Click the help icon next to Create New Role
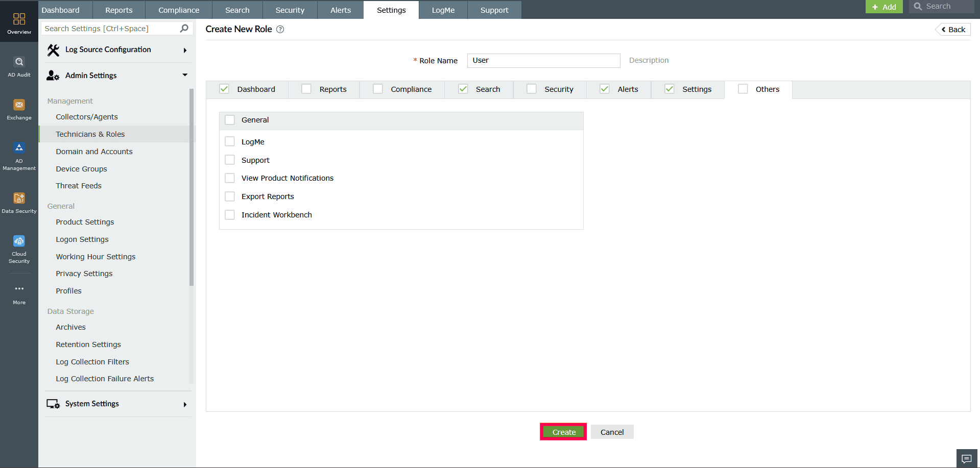The height and width of the screenshot is (468, 980). (280, 29)
